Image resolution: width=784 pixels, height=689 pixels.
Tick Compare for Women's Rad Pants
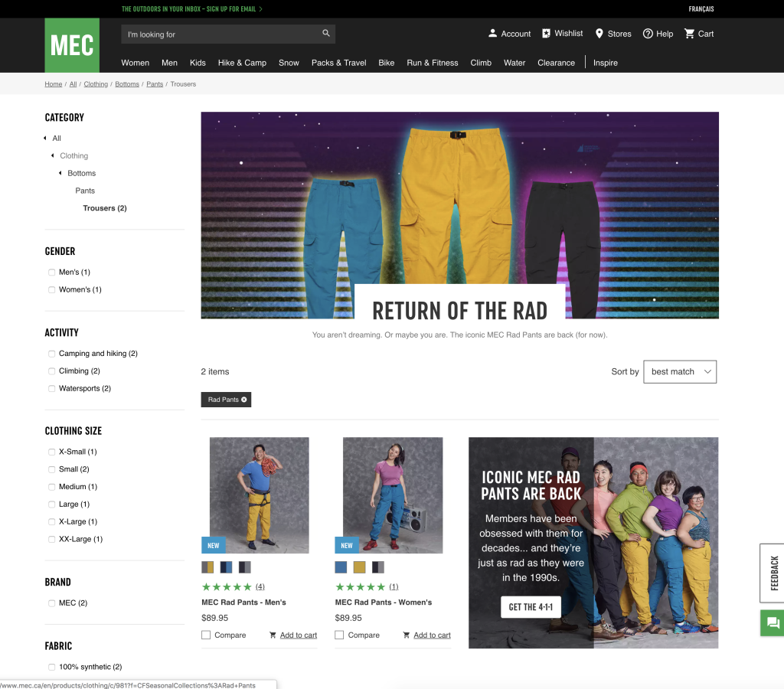pos(339,635)
